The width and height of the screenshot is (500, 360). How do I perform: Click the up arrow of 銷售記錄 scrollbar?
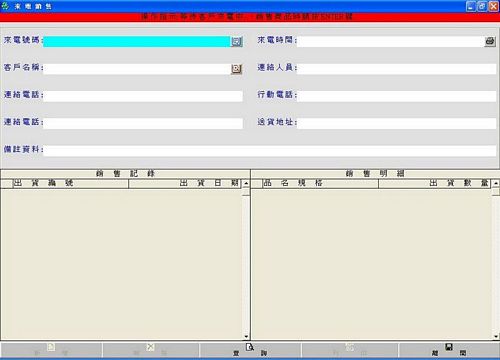246,183
